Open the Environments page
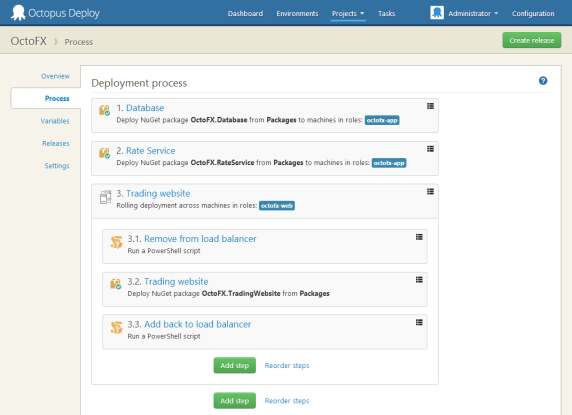Screen dimensions: 572x415 297,13
